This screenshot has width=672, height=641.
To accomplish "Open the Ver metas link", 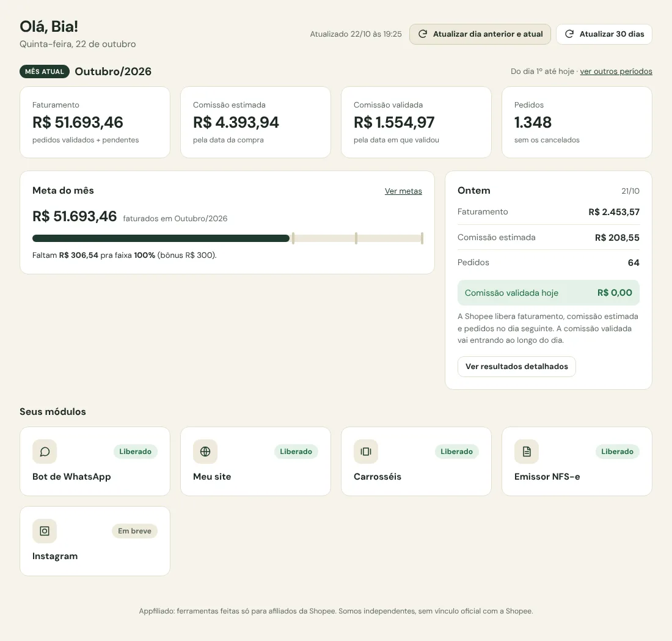I will pos(403,191).
